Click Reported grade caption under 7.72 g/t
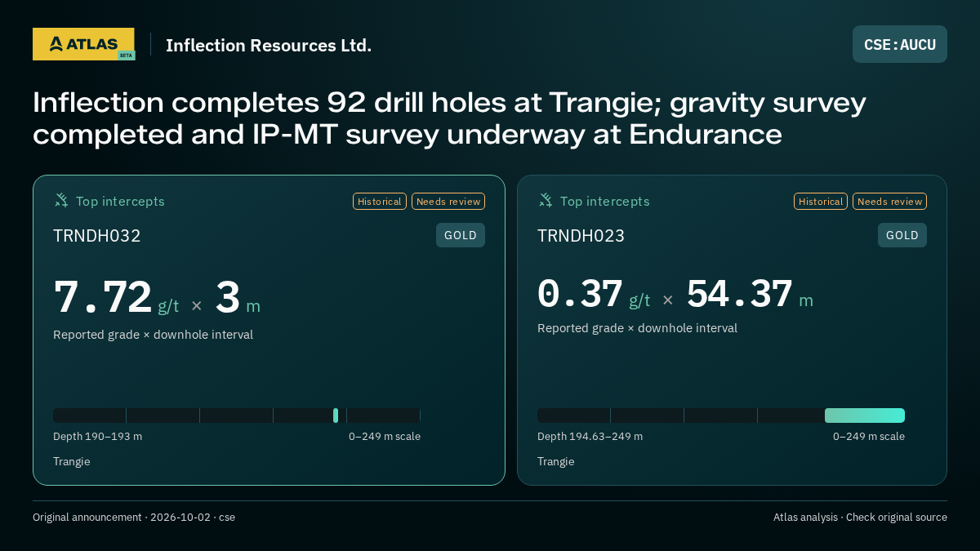This screenshot has width=980, height=551. click(x=153, y=335)
